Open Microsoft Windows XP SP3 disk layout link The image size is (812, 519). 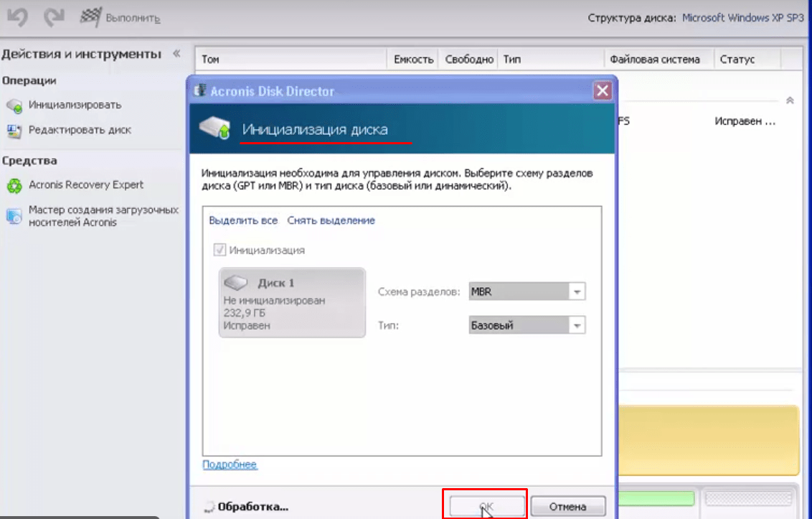click(x=742, y=18)
